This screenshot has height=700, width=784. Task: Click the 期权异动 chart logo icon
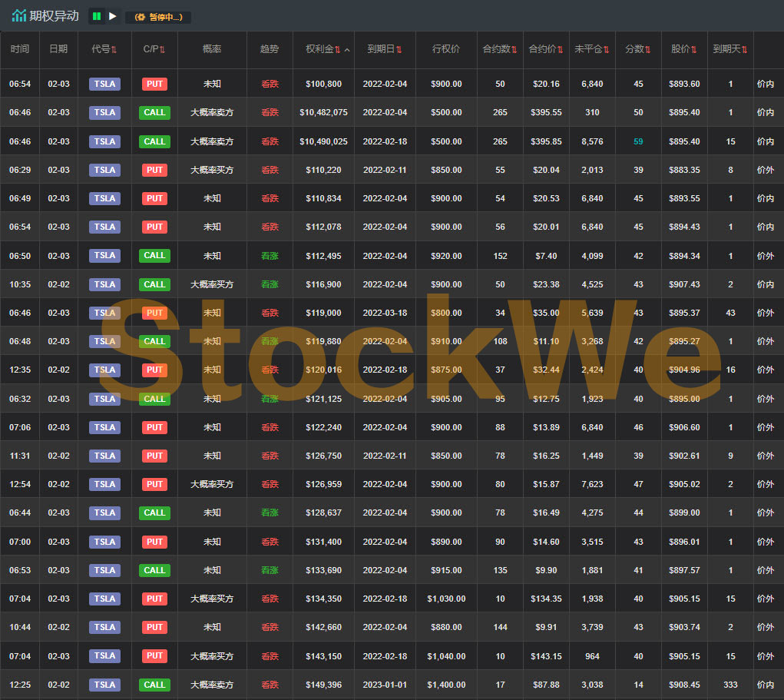point(19,16)
